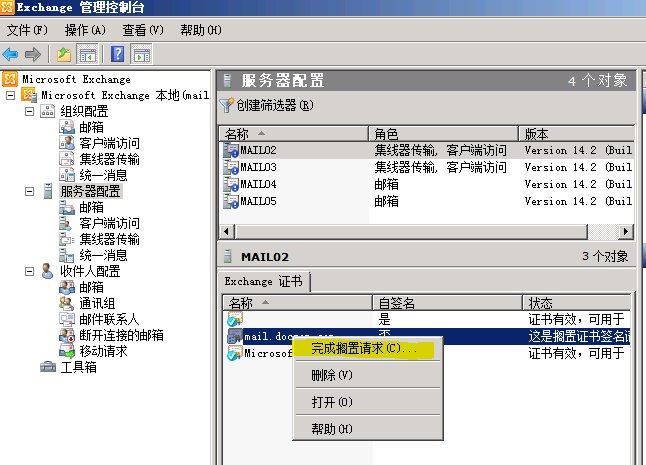This screenshot has width=646, height=465.
Task: Click the MAIL03 server row icon
Action: [x=231, y=167]
